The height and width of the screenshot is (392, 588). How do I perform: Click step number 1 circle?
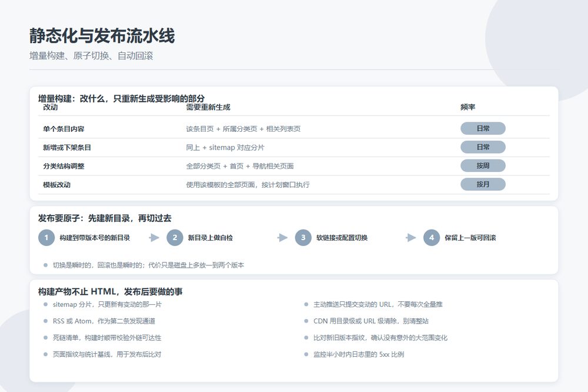click(x=46, y=238)
